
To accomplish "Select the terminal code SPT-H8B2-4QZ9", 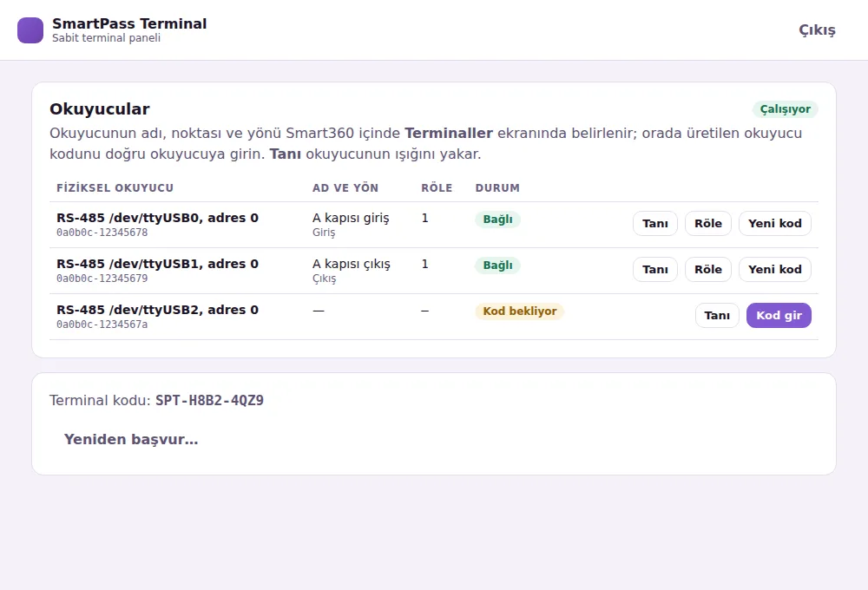I will [x=209, y=400].
